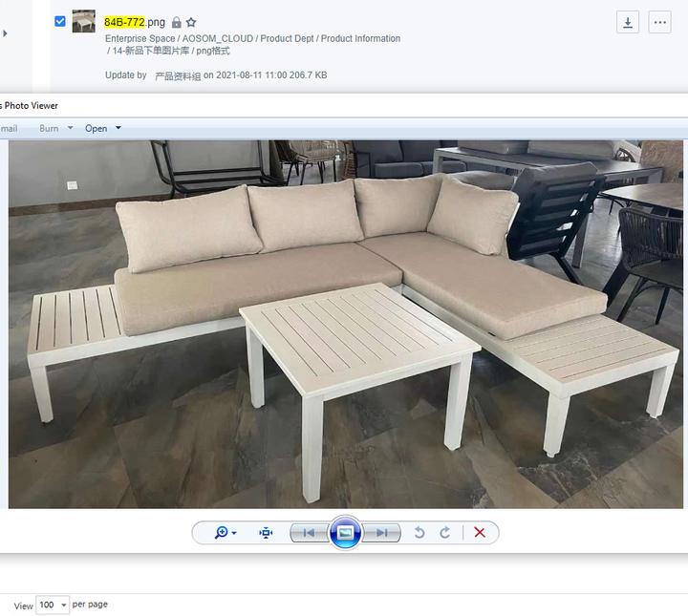Rotate the photo counterclockwise
This screenshot has height=616, width=688.
(x=419, y=533)
